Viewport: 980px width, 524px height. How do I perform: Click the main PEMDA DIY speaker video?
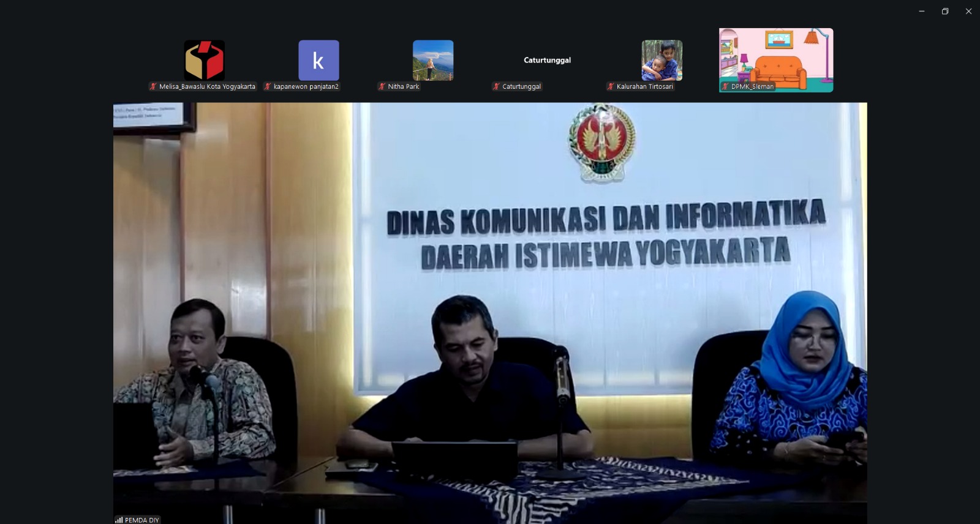[x=490, y=313]
